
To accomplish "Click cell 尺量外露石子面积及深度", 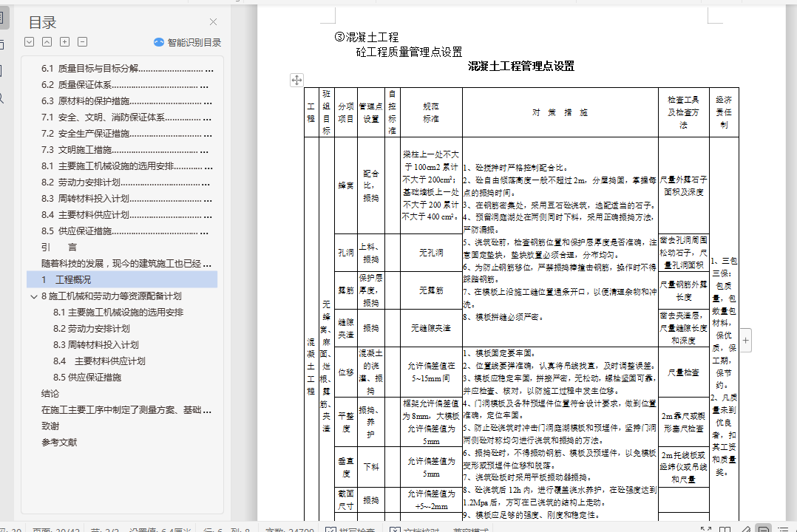I will (x=684, y=185).
